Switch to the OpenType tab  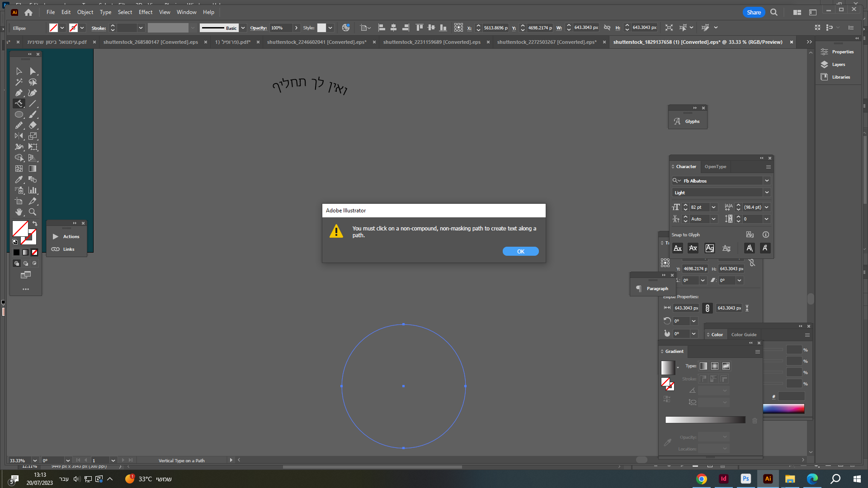[x=715, y=167]
